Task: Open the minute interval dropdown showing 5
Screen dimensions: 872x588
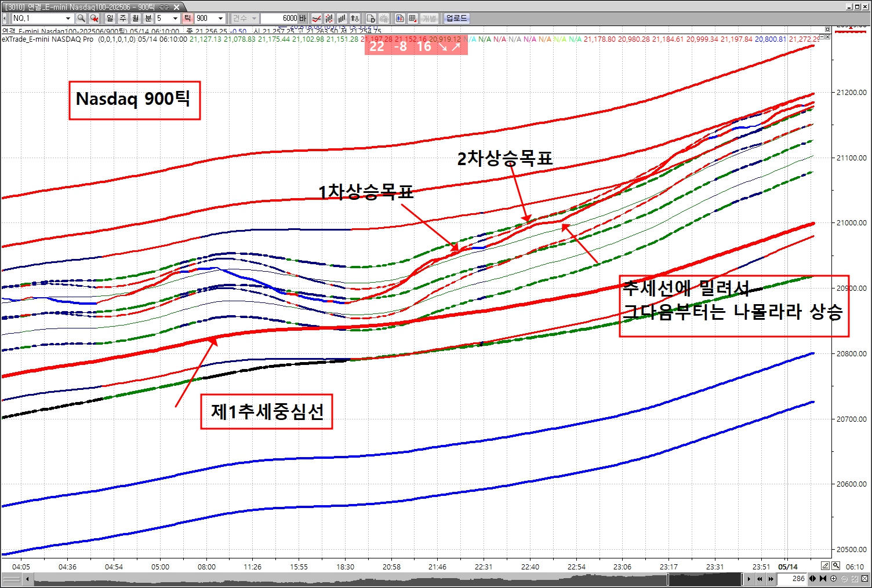Action: 175,19
